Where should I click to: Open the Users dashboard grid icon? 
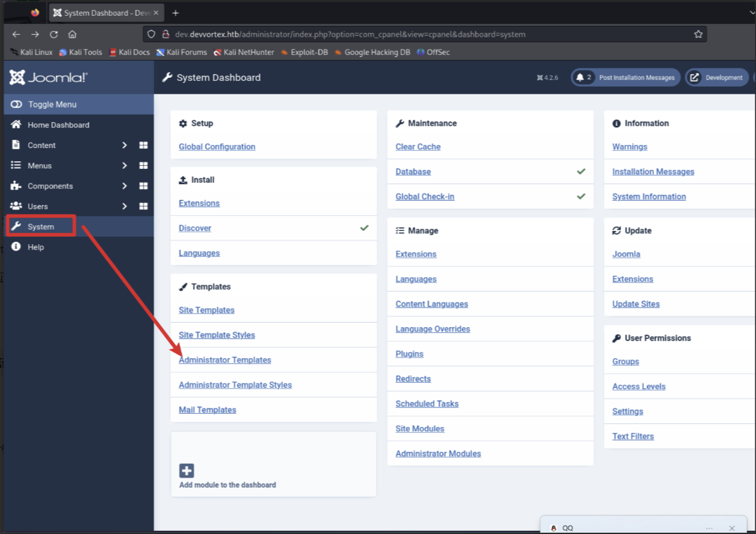(x=144, y=206)
